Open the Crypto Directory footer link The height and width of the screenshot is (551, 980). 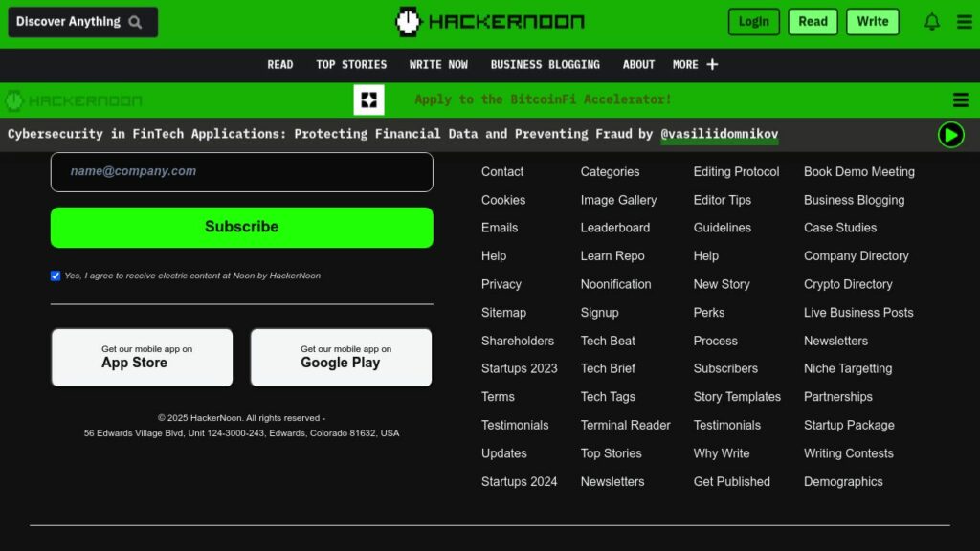[x=848, y=284]
